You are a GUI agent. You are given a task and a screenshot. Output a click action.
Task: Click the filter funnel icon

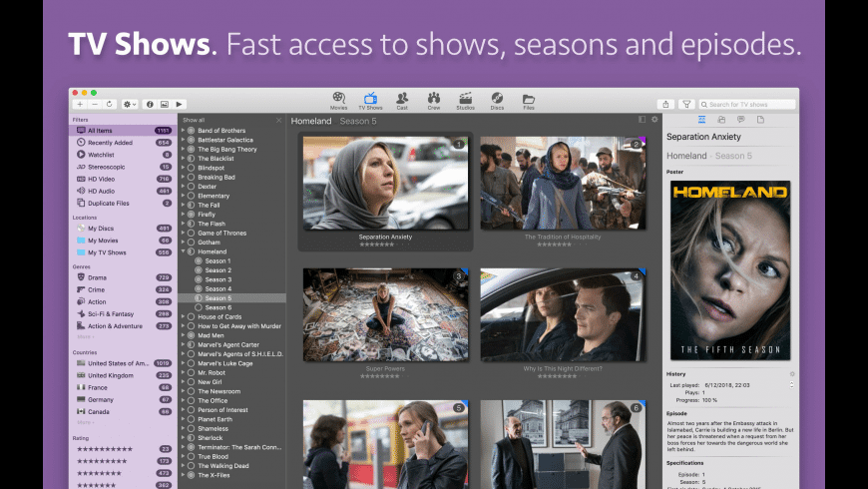[x=686, y=104]
